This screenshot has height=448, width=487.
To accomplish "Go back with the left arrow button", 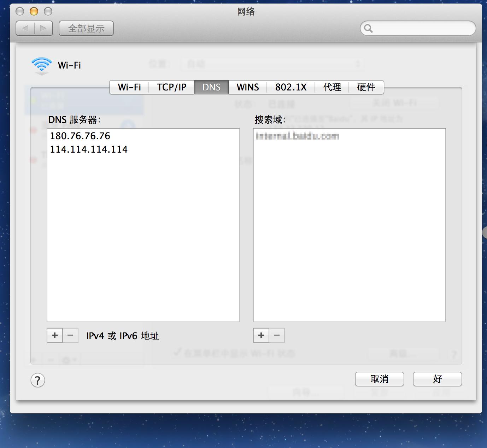I will tap(25, 28).
